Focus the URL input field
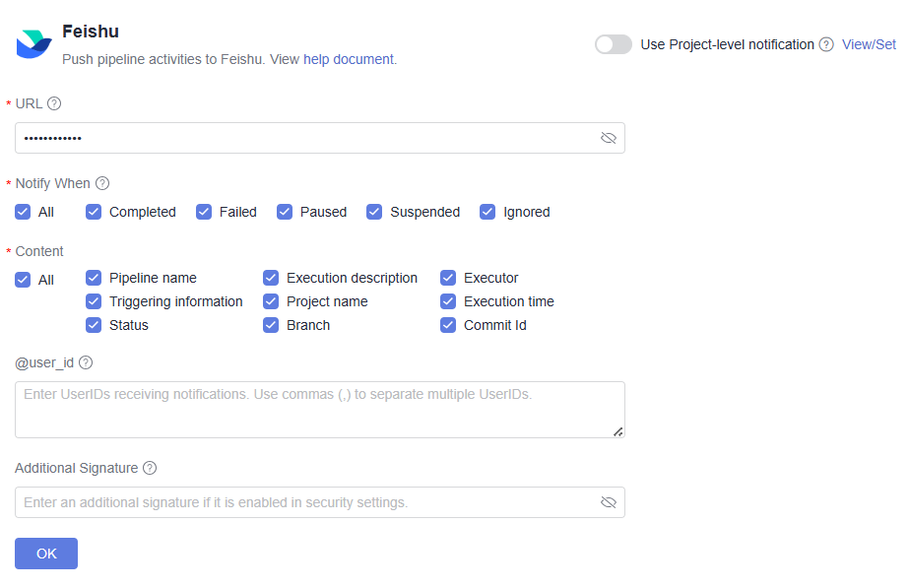 305,138
